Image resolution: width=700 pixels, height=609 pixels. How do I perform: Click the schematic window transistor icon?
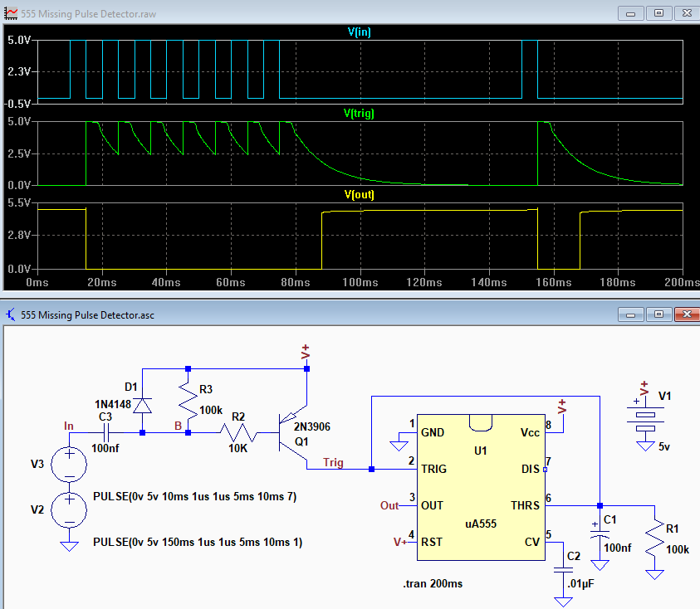[x=11, y=314]
